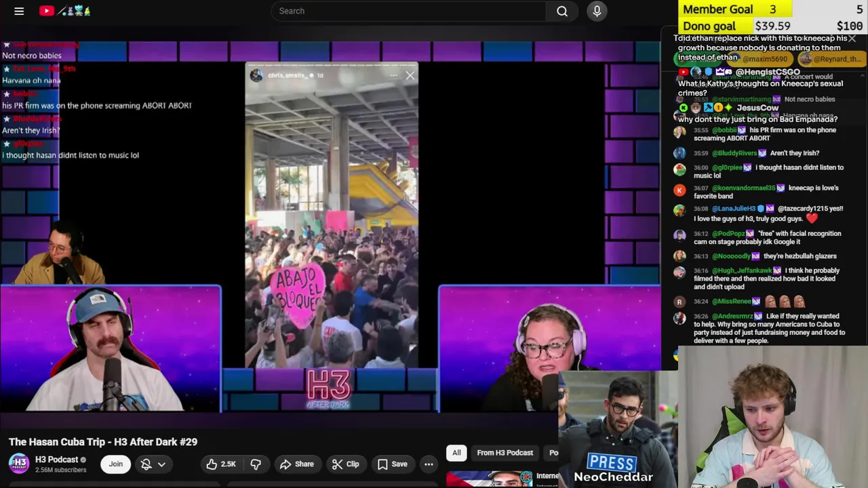Image resolution: width=868 pixels, height=488 pixels.
Task: Open the @maxim5690 super chat chip
Action: pyautogui.click(x=760, y=59)
